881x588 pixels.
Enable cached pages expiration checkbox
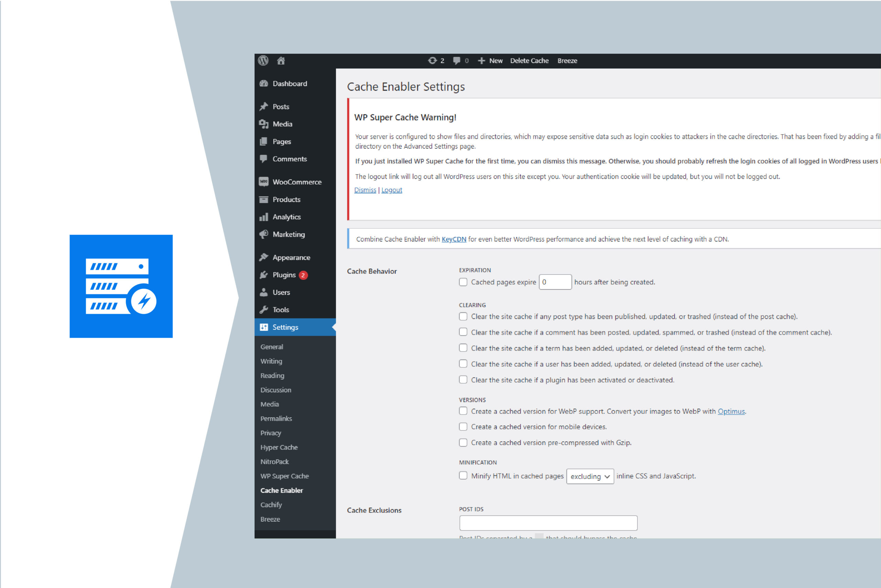coord(463,282)
